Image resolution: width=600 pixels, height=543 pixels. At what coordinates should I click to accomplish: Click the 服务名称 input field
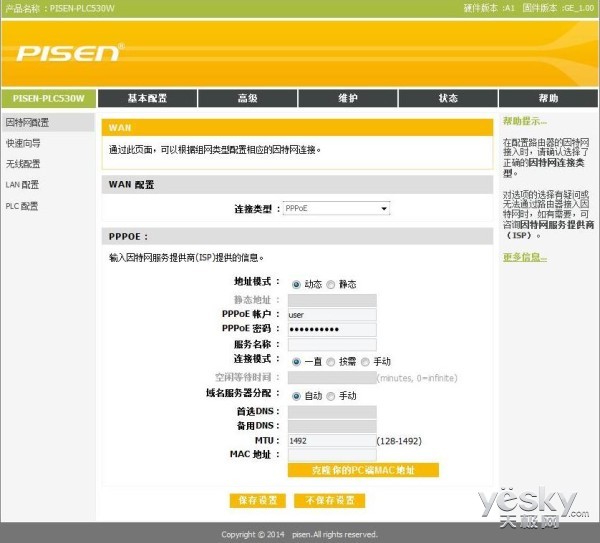pyautogui.click(x=332, y=344)
